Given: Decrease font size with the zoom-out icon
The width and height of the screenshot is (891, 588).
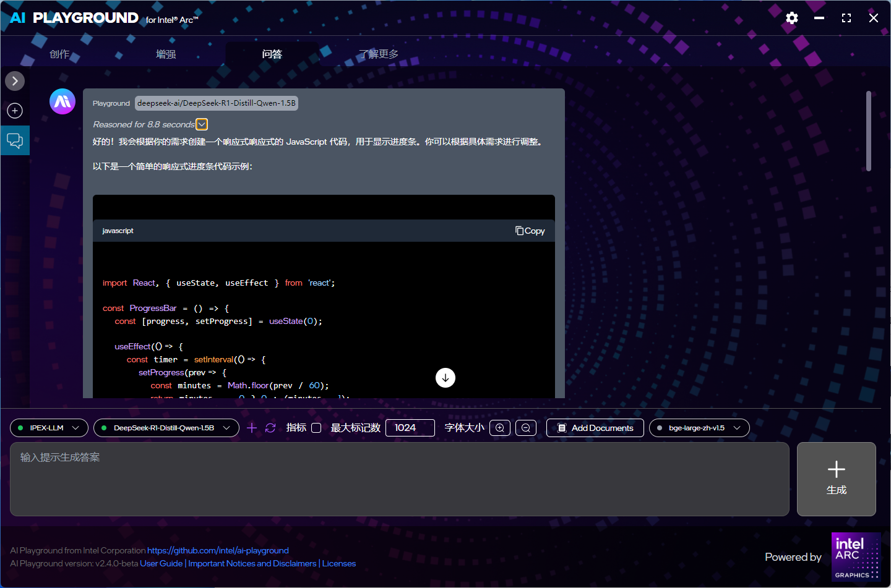Looking at the screenshot, I should click(x=526, y=428).
